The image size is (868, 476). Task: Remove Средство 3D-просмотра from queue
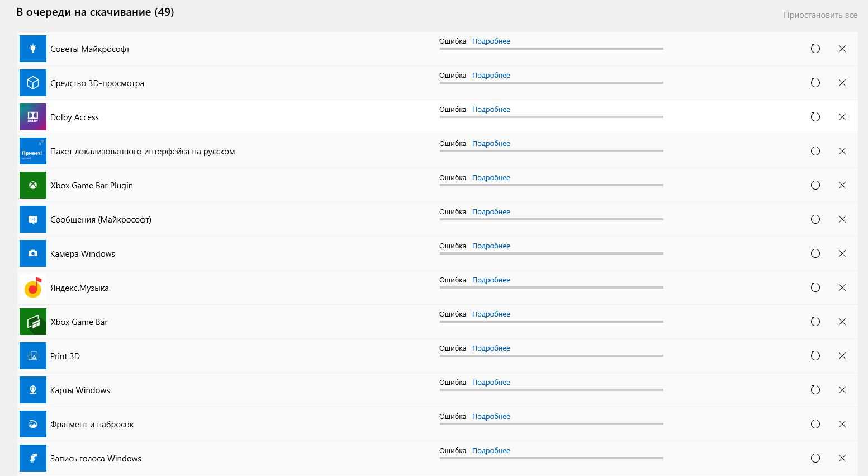pyautogui.click(x=842, y=83)
